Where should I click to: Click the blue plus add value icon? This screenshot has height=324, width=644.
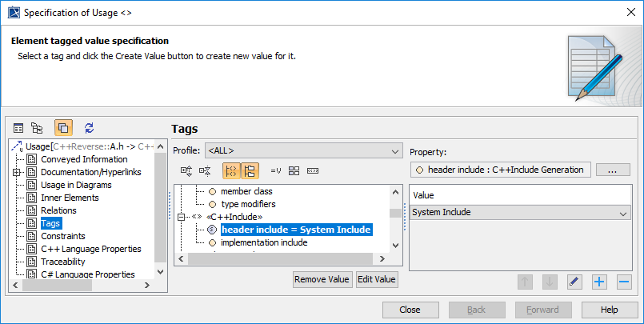point(599,281)
